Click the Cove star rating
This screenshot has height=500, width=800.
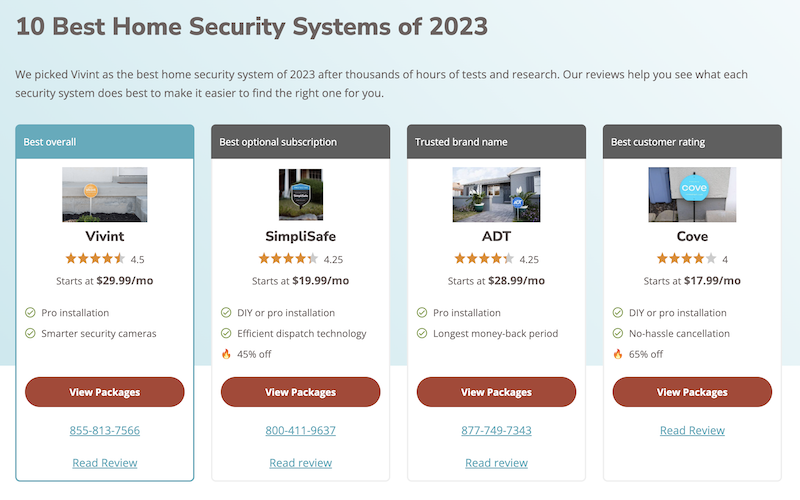[x=686, y=259]
